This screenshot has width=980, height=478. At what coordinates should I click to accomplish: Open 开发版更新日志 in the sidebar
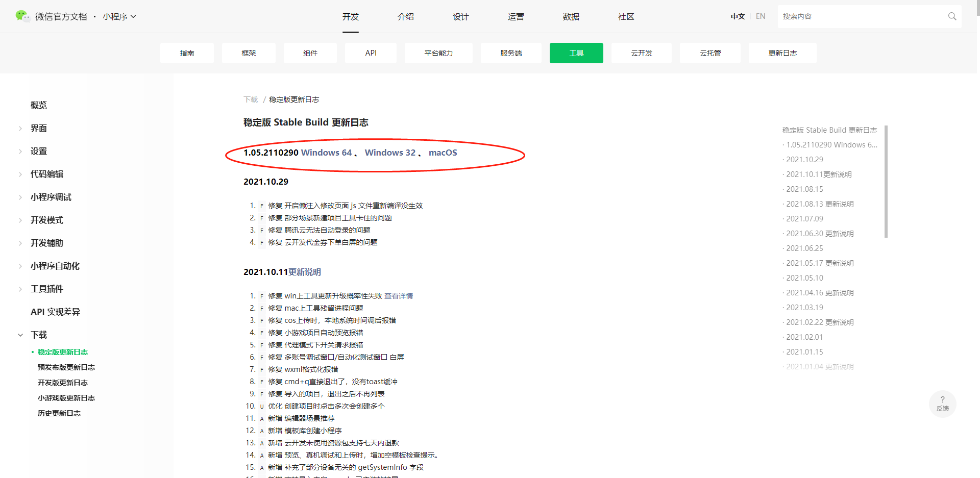[63, 383]
